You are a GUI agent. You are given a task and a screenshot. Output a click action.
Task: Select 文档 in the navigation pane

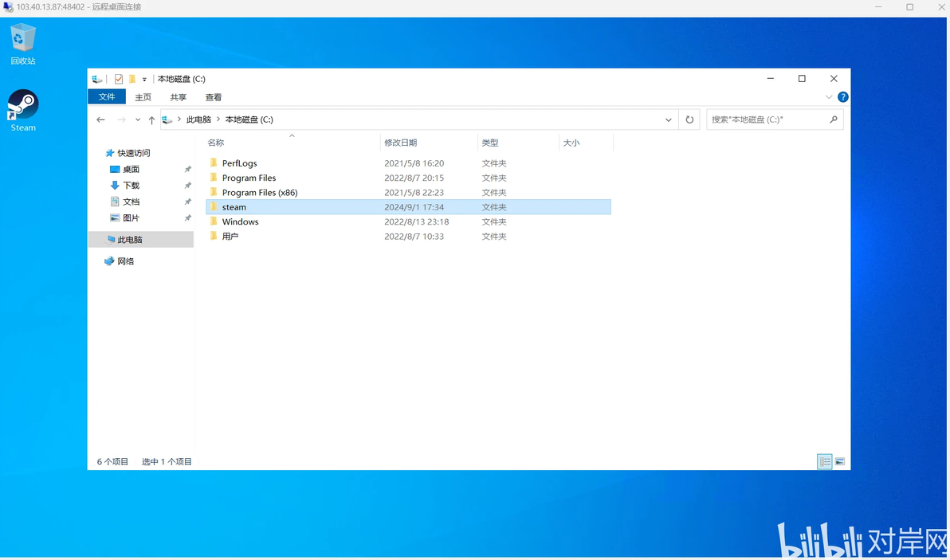(131, 202)
